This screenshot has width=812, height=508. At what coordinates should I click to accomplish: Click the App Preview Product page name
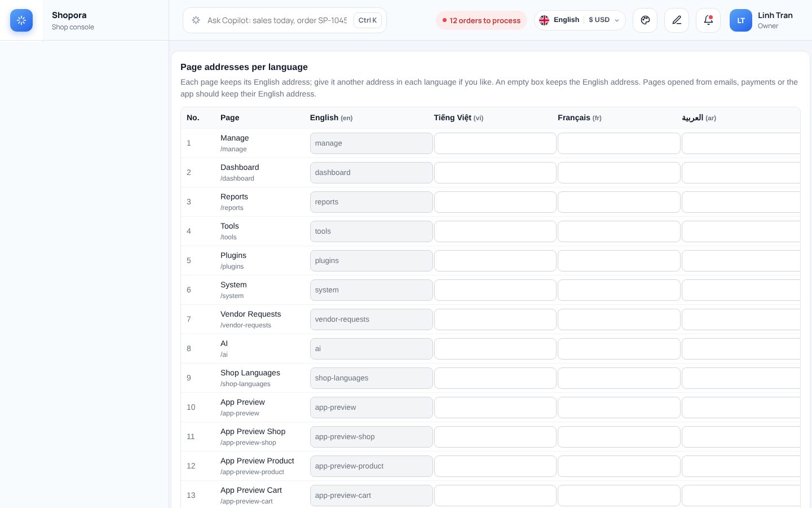[257, 461]
